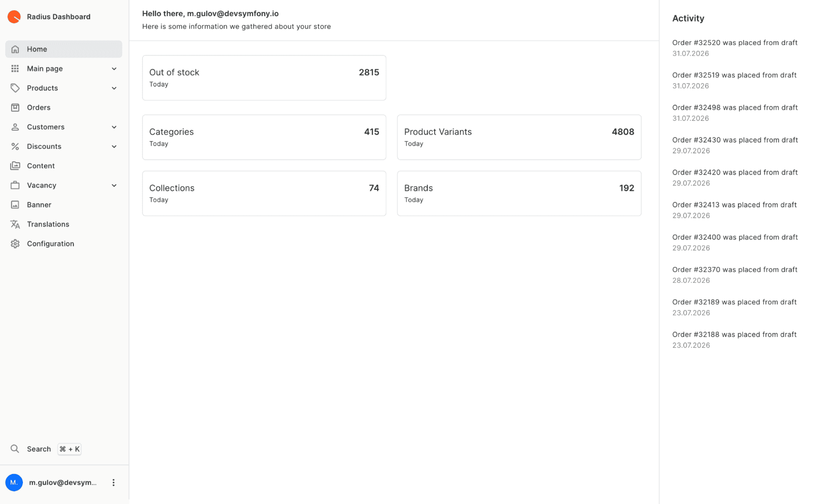
Task: Click the Vacancy briefcase icon
Action: click(x=15, y=185)
